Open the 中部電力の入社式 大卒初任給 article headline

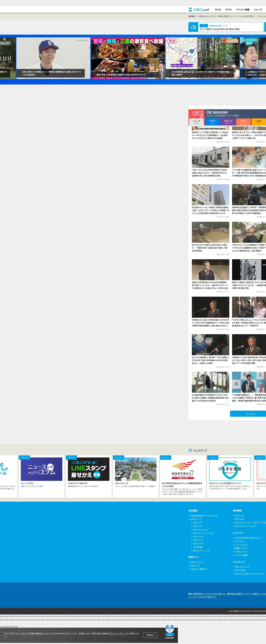click(x=210, y=323)
